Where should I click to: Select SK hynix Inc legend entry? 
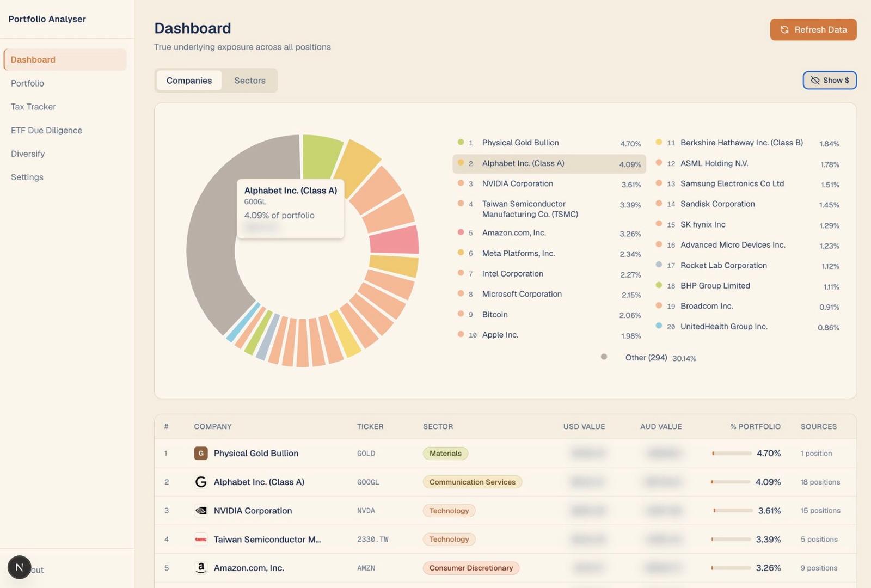(x=747, y=225)
